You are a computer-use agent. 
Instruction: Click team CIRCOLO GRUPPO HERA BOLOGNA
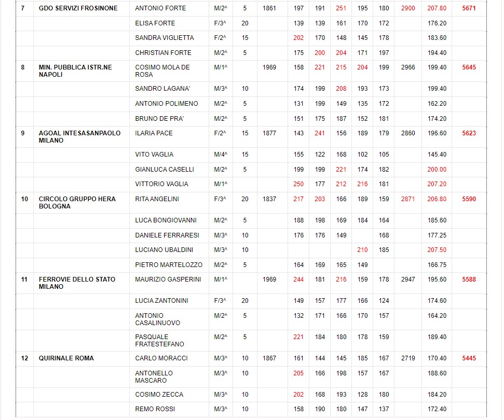click(77, 203)
